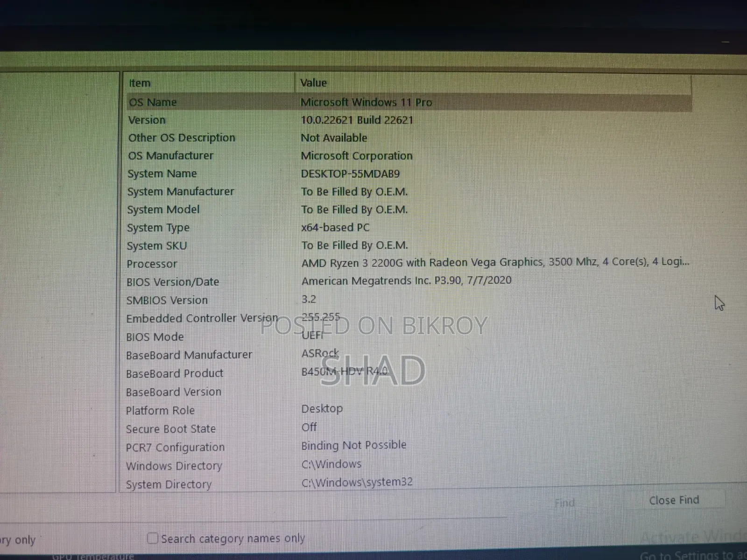The width and height of the screenshot is (747, 560).
Task: Select the System Name row
Action: pyautogui.click(x=409, y=174)
